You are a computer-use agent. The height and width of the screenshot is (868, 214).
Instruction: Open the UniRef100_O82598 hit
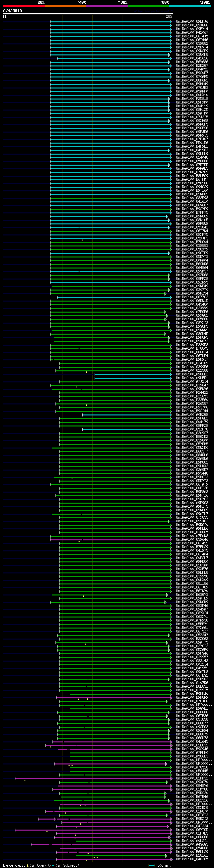click(x=192, y=198)
